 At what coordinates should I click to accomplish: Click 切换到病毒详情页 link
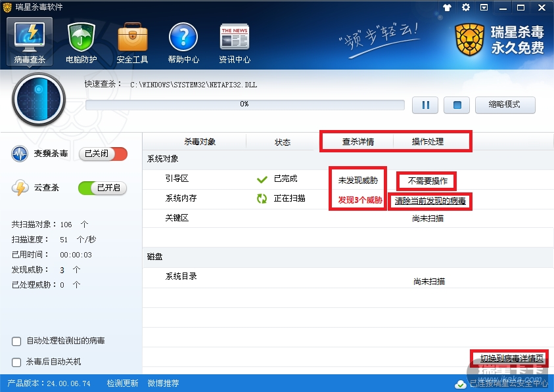click(511, 358)
